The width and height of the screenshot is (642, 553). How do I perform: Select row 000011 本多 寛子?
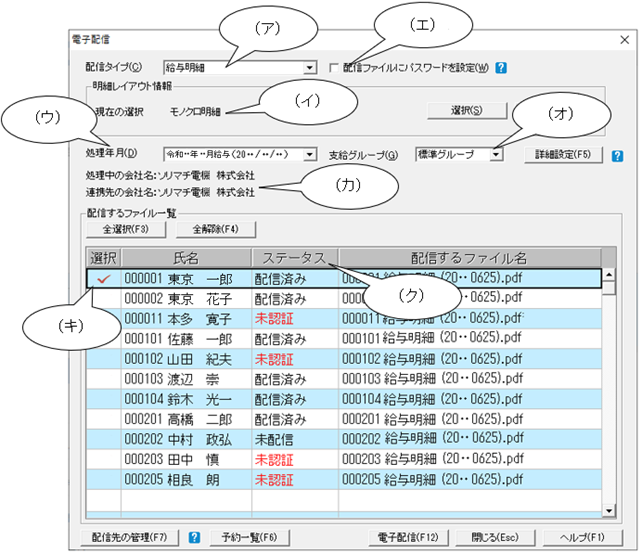pyautogui.click(x=344, y=319)
